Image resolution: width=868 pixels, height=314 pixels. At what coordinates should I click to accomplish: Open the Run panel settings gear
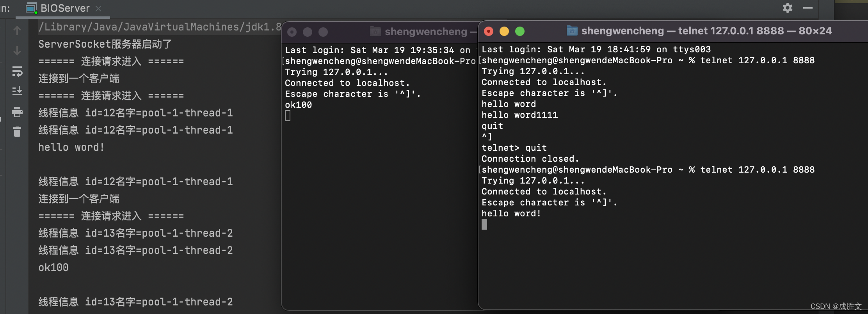tap(788, 8)
